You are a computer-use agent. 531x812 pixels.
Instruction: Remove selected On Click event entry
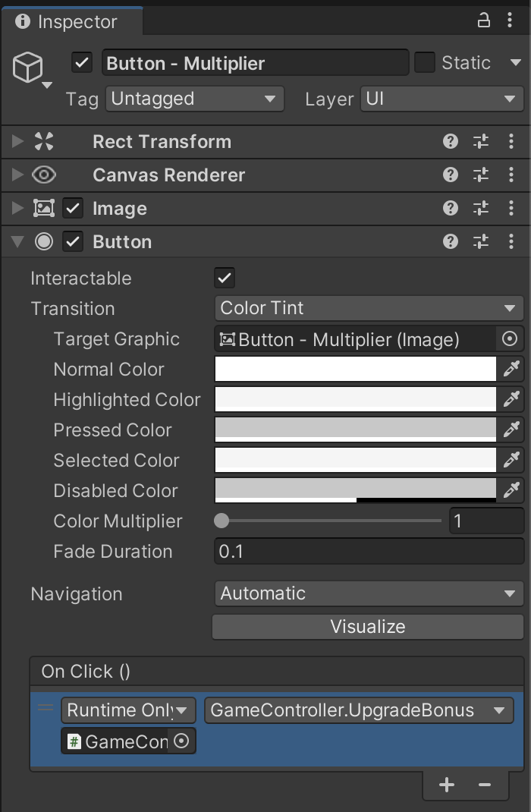point(485,785)
